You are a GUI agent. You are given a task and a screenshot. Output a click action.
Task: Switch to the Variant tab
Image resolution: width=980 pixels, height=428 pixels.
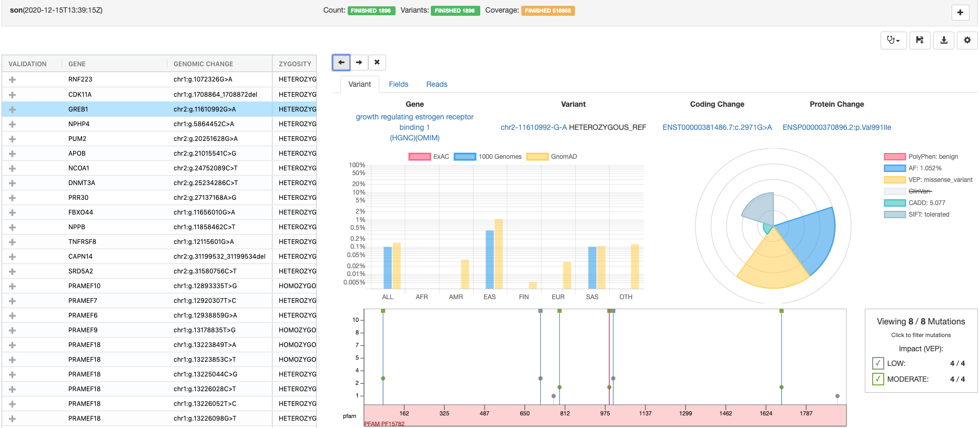(360, 84)
